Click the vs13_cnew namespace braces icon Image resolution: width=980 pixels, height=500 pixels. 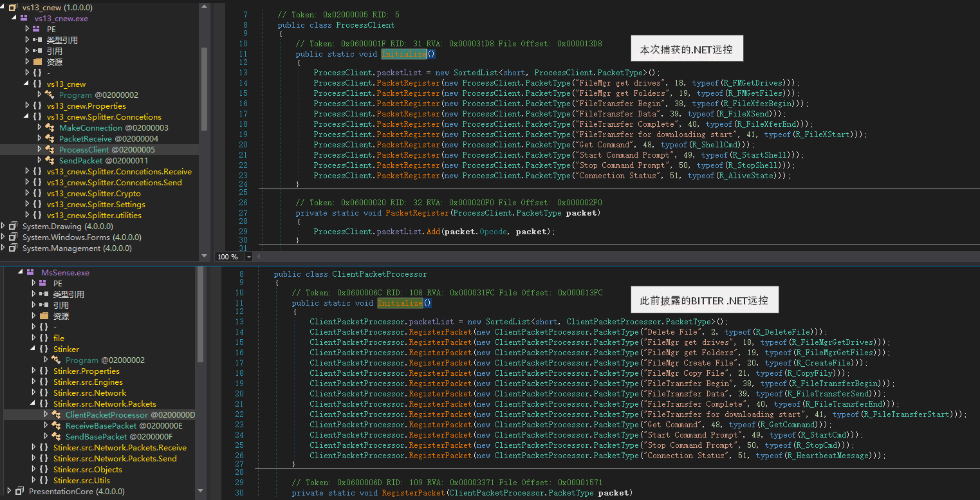(x=37, y=84)
